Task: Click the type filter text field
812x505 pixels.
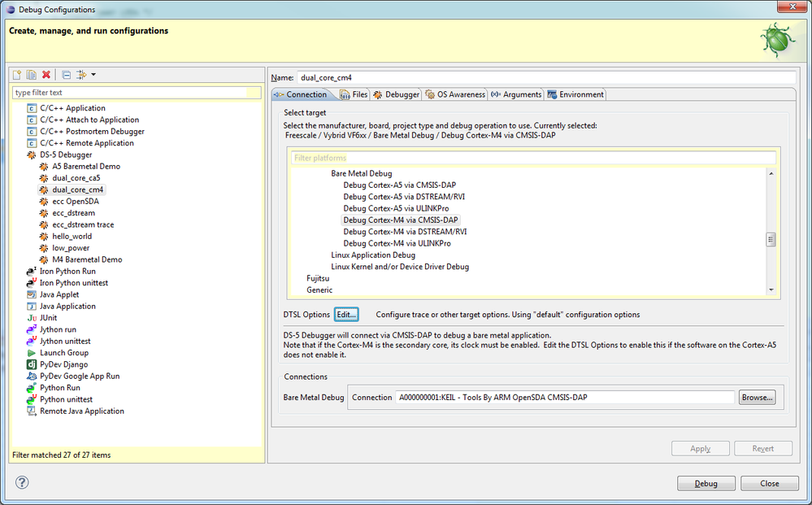Action: pos(137,93)
